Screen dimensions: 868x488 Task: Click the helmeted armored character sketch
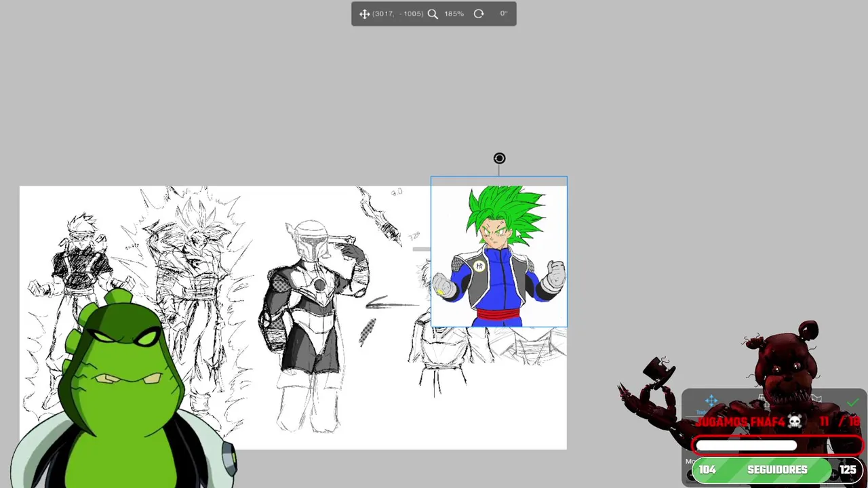[x=315, y=325]
